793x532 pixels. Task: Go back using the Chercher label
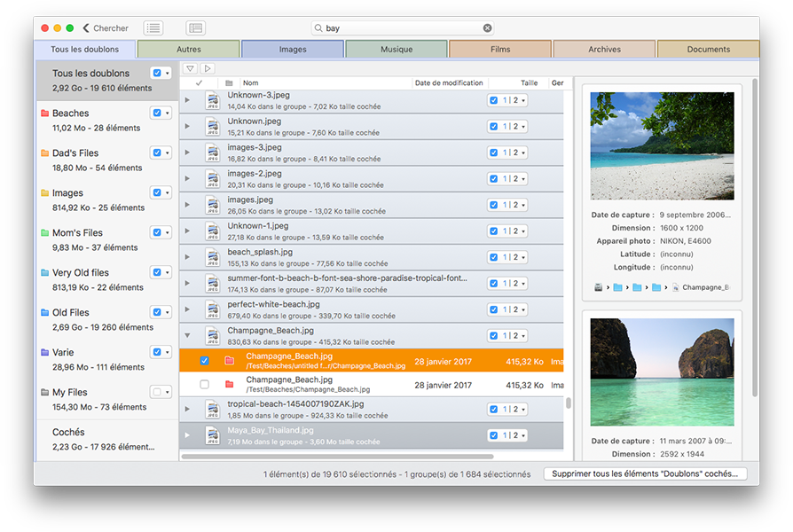point(111,28)
